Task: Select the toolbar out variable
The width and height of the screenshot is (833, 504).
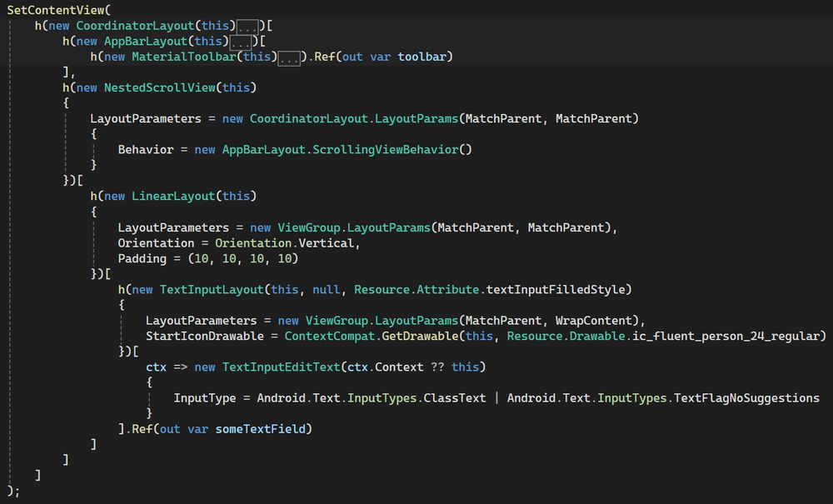Action: [421, 57]
